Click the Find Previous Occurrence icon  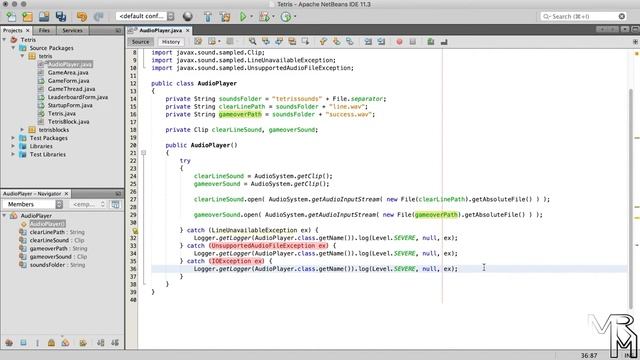(x=266, y=41)
